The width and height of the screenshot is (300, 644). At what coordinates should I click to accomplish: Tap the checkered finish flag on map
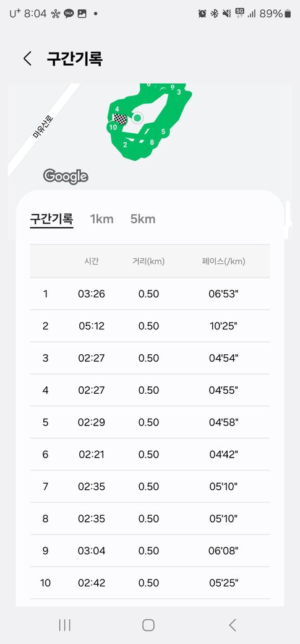tap(120, 119)
